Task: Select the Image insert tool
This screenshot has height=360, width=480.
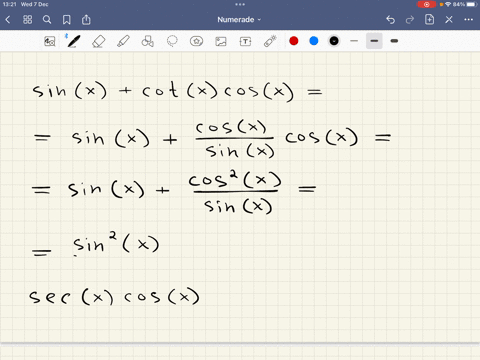Action: (x=221, y=41)
